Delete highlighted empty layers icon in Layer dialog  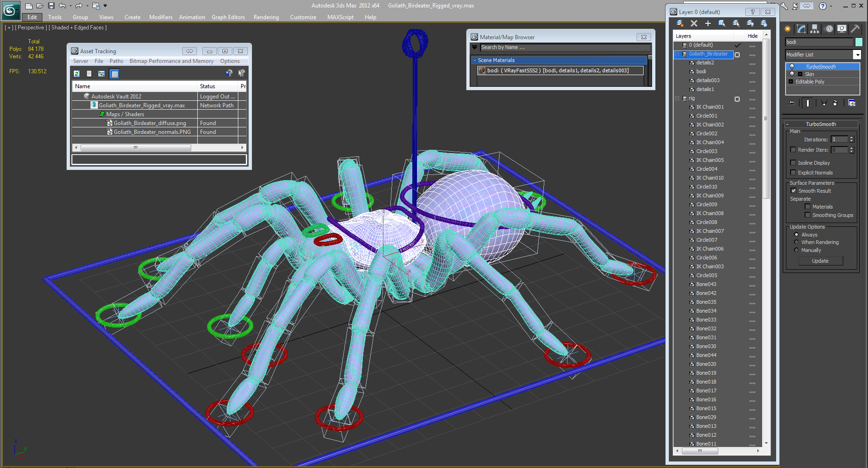point(694,23)
